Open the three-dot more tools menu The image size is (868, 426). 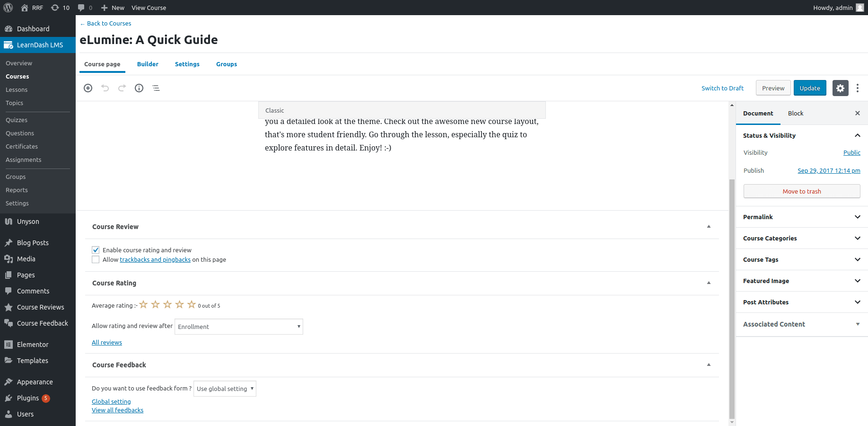tap(858, 88)
